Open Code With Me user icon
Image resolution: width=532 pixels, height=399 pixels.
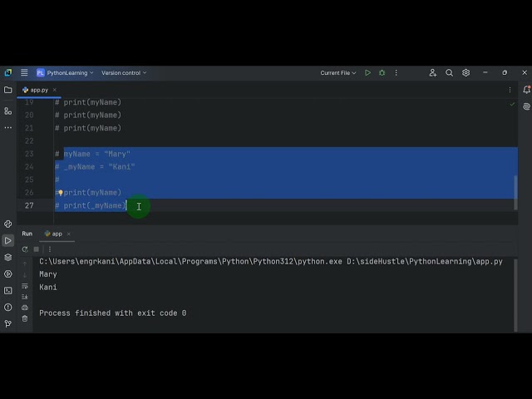[x=432, y=72]
